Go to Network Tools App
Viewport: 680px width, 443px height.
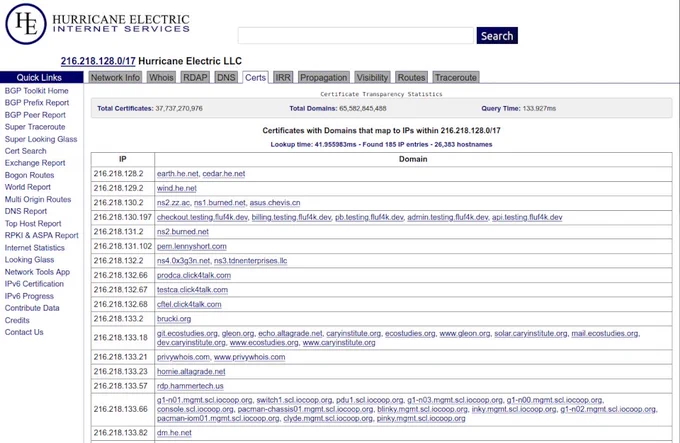37,272
